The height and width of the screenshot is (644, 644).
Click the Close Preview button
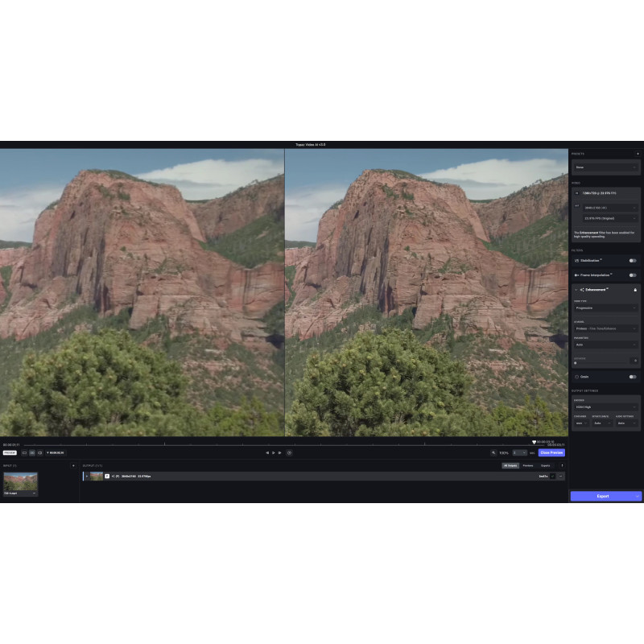pos(551,452)
